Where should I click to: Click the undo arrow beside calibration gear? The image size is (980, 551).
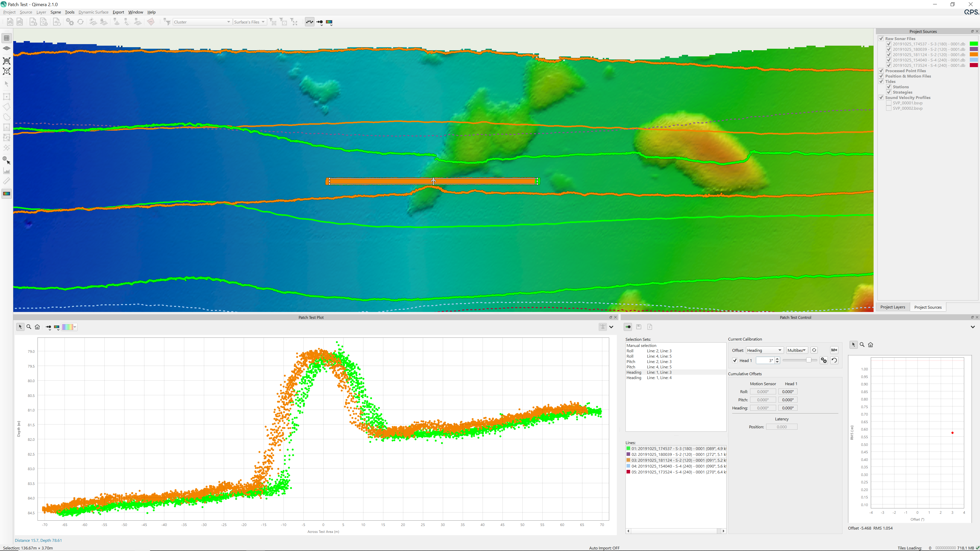[835, 360]
